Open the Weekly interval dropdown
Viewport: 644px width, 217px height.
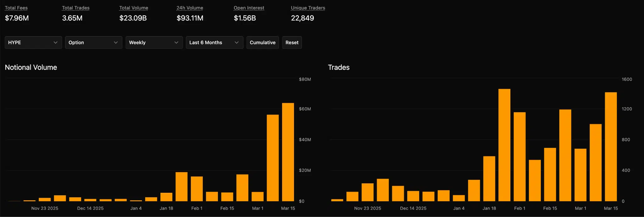coord(154,42)
